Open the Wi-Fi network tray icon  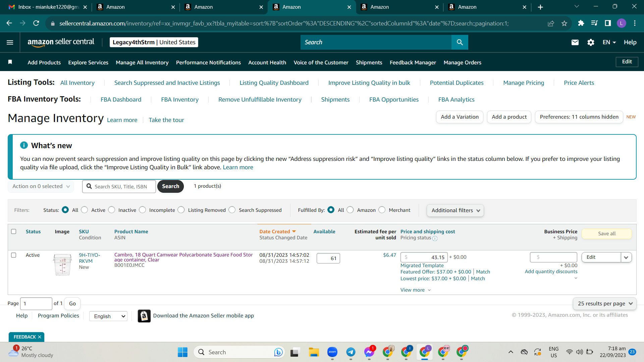(x=569, y=352)
